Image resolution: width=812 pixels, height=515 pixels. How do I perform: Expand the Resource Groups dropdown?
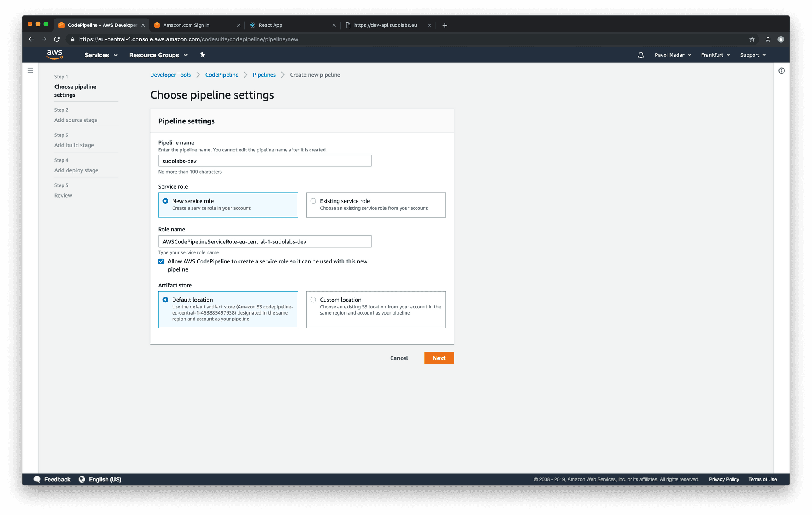click(158, 55)
